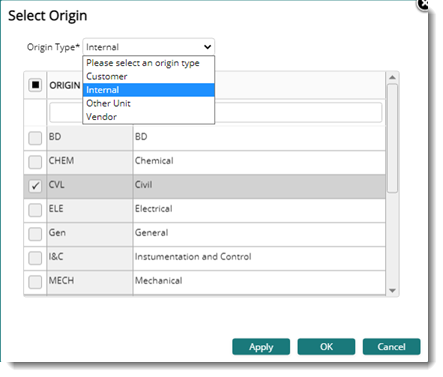Viewport: 443px width, 377px height.
Task: Click the vertical scrollbar thumb
Action: tap(392, 138)
